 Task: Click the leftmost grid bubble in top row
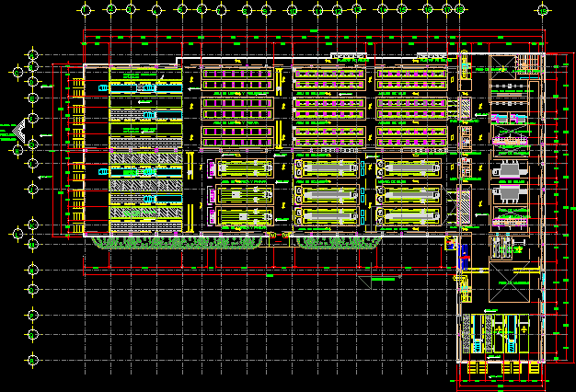(86, 10)
